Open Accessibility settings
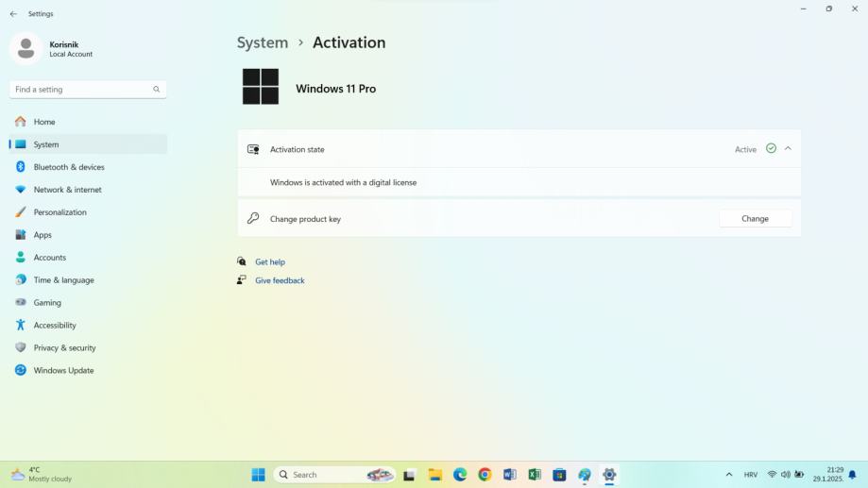This screenshot has width=868, height=488. pos(88,326)
